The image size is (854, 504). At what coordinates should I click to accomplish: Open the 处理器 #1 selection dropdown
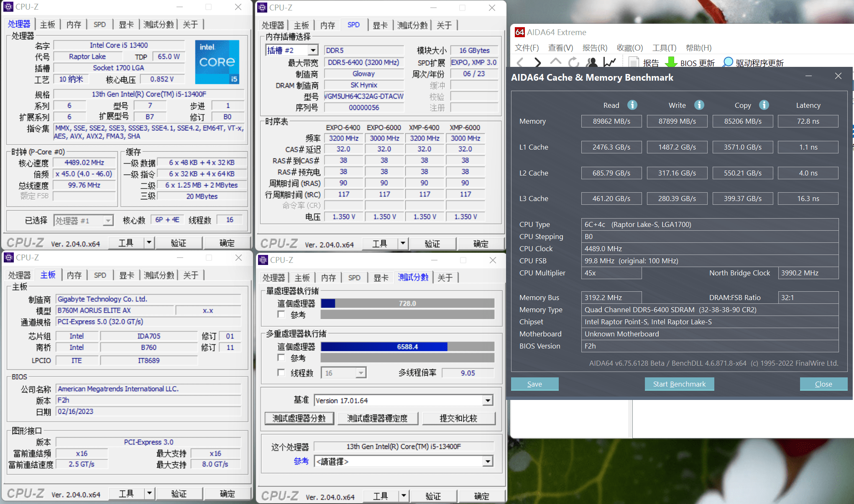[108, 220]
